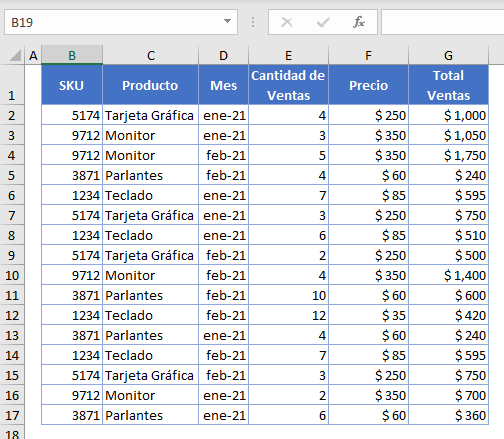Click the $ 1,400 total cell
This screenshot has width=504, height=439.
[x=449, y=275]
